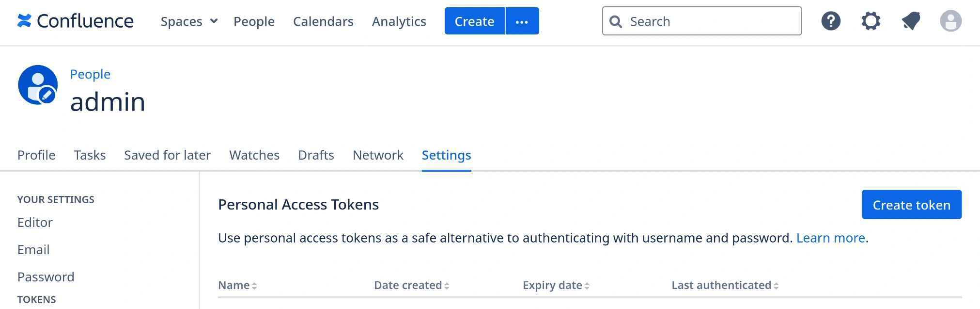
Task: Sort tokens by Expiry date
Action: [x=556, y=285]
